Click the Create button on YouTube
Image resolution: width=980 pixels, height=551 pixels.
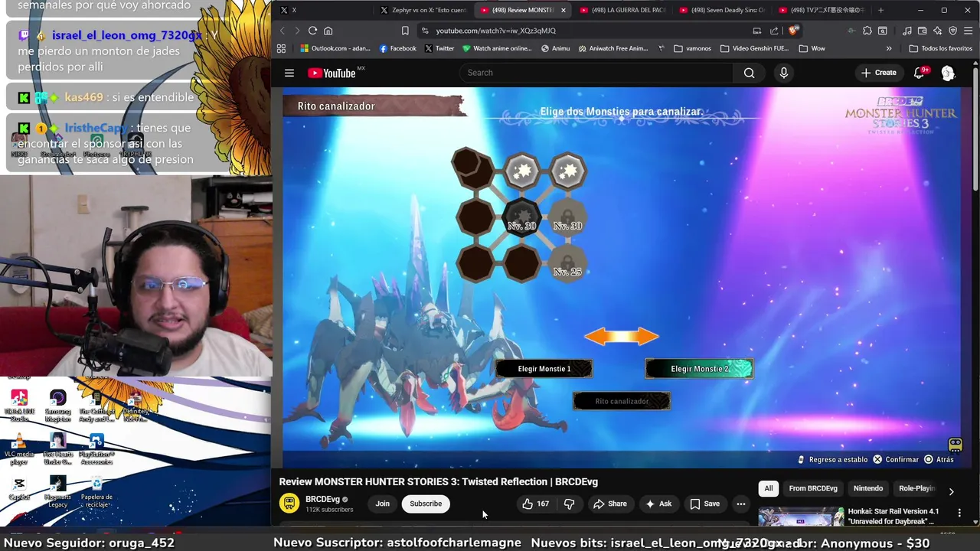pyautogui.click(x=878, y=73)
